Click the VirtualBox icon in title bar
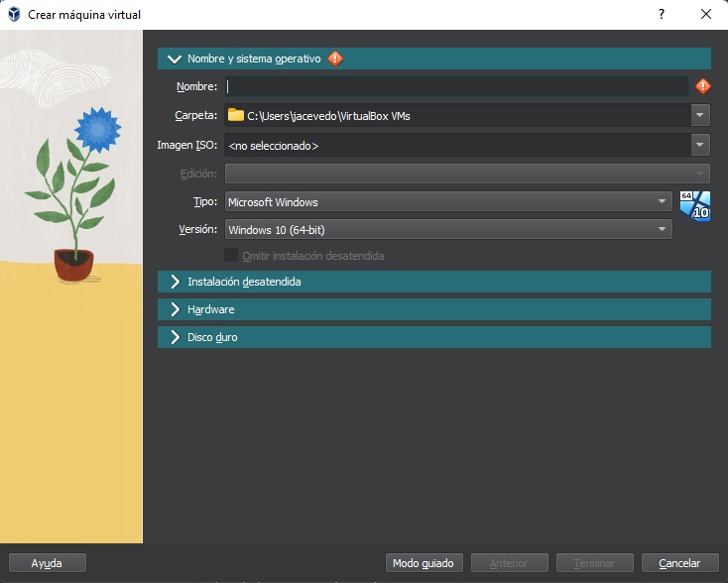Image resolution: width=728 pixels, height=583 pixels. pyautogui.click(x=14, y=14)
